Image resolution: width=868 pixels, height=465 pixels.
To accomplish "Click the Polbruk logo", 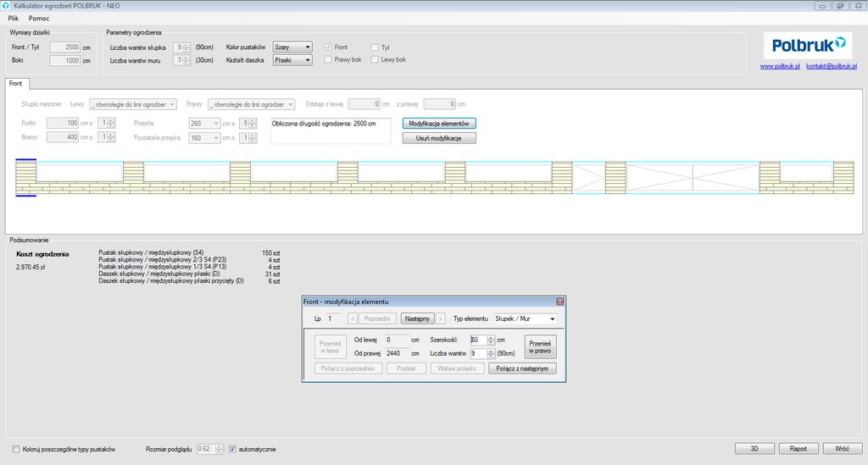I will point(808,46).
